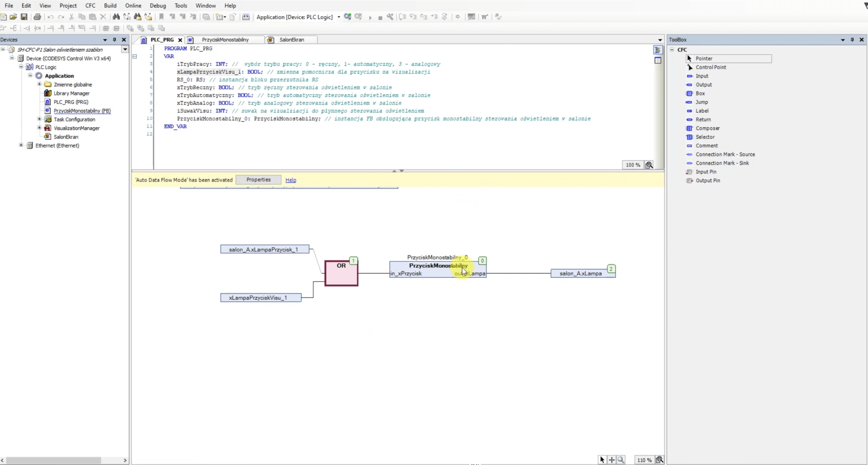Viewport: 868px width, 465px height.
Task: Click the Find binoculars icon
Action: 116,17
